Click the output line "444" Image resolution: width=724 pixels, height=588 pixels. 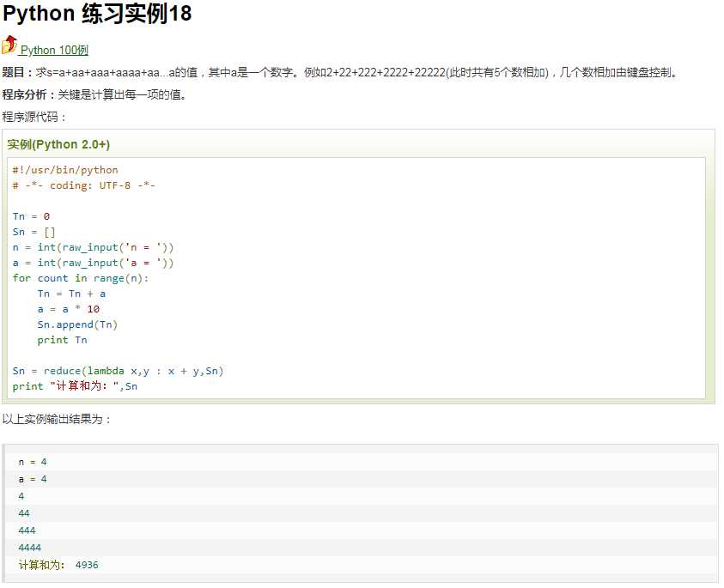tap(27, 530)
